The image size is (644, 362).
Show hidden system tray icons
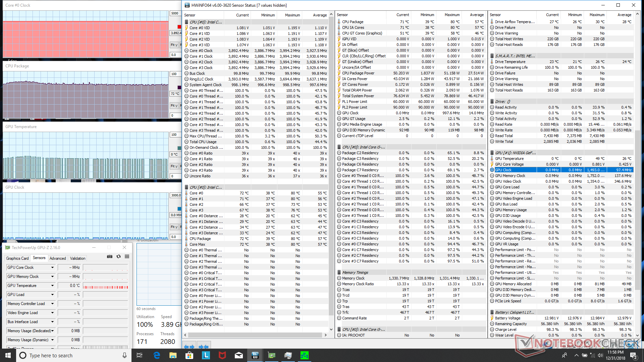pos(576,355)
